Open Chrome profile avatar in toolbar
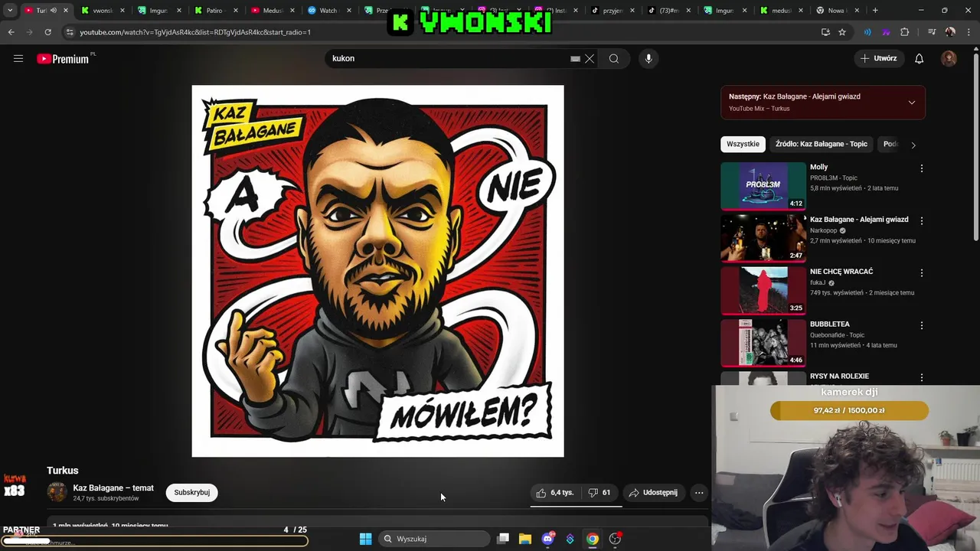 pos(950,32)
